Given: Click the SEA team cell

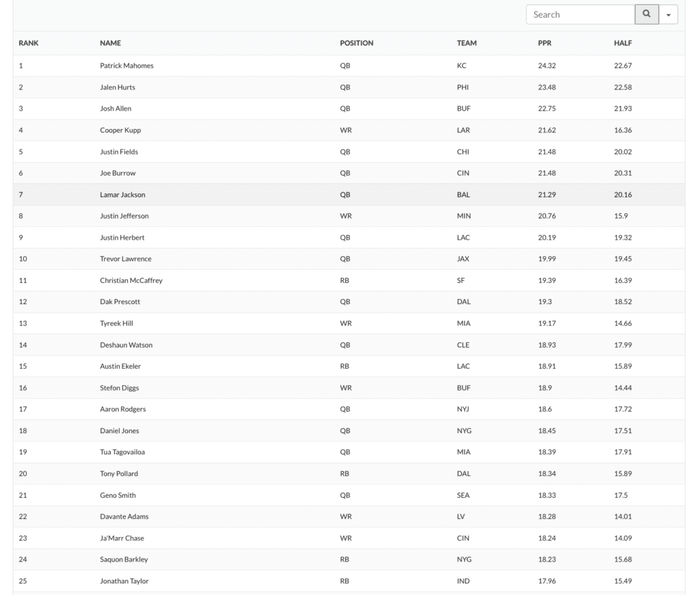Looking at the screenshot, I should 463,495.
